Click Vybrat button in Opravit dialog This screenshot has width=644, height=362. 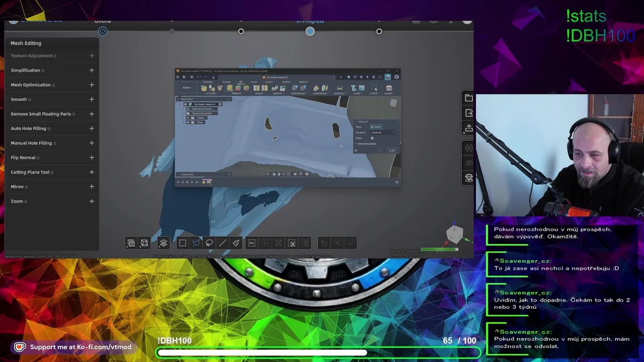pyautogui.click(x=376, y=127)
